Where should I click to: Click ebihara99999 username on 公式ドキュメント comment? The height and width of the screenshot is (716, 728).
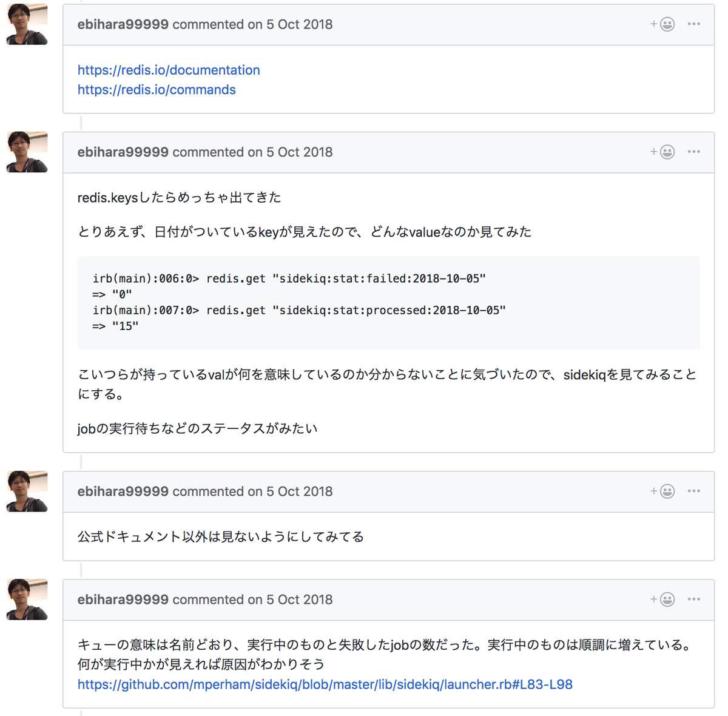coord(123,491)
